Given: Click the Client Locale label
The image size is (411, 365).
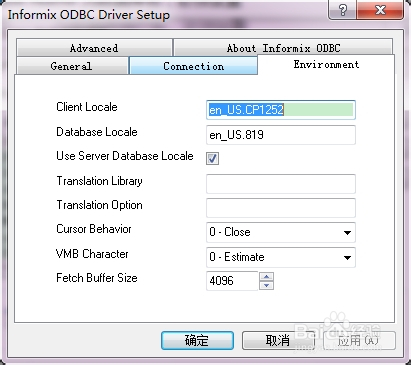Looking at the screenshot, I should 87,107.
